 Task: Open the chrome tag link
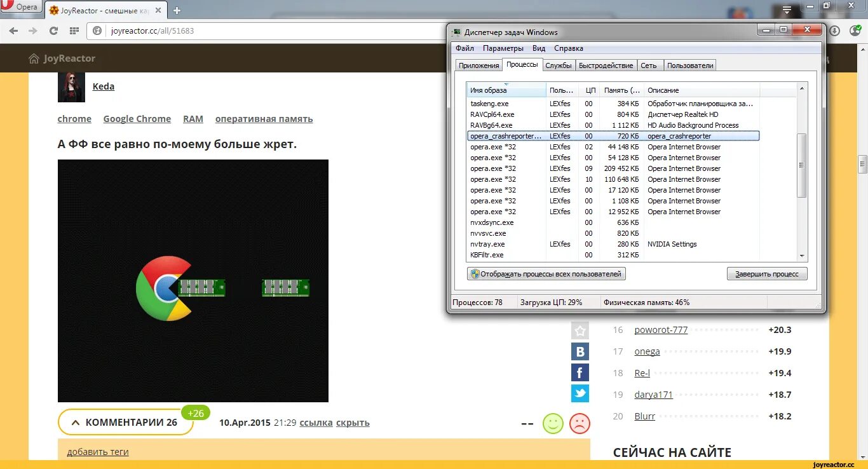(74, 119)
